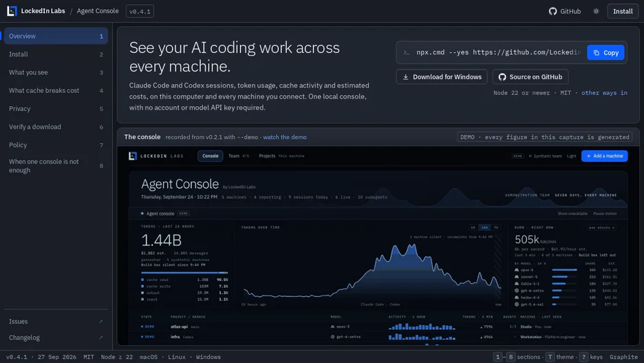Click the LockedIn Labs logo icon

[x=12, y=11]
